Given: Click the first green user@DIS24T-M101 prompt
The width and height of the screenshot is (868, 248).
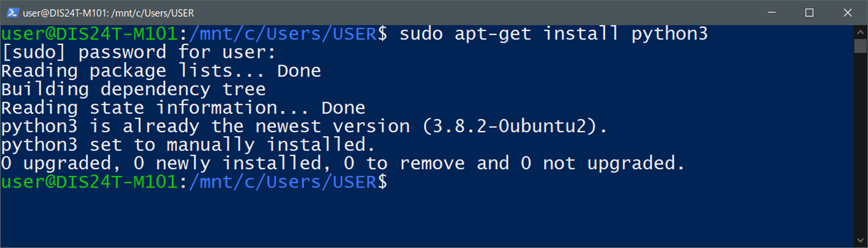Looking at the screenshot, I should point(89,34).
